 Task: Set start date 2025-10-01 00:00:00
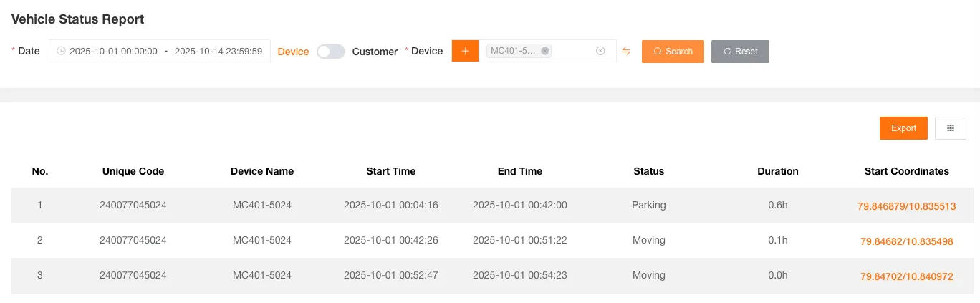point(113,52)
